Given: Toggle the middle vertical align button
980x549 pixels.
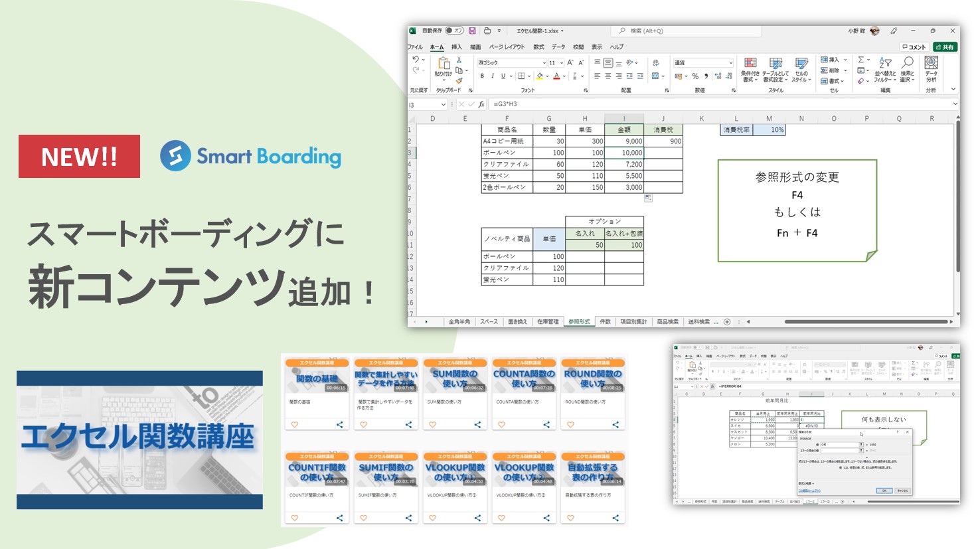Looking at the screenshot, I should [x=608, y=62].
